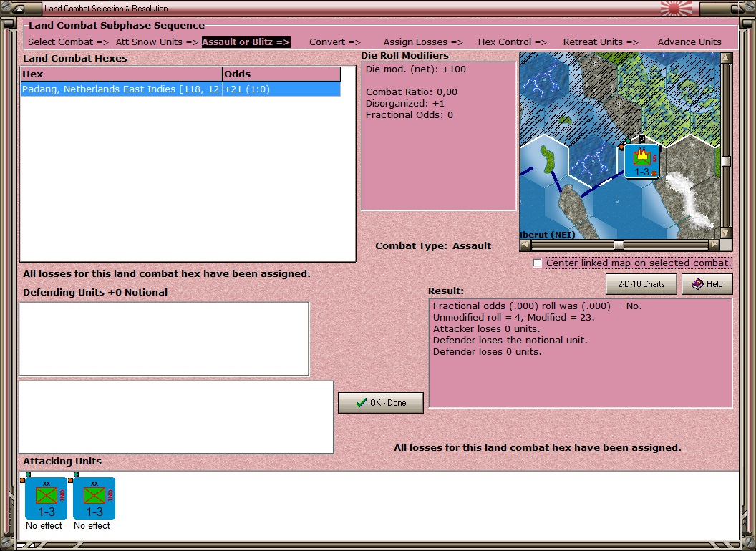The height and width of the screenshot is (551, 756).
Task: Click the Select Combat subphase label
Action: point(69,42)
